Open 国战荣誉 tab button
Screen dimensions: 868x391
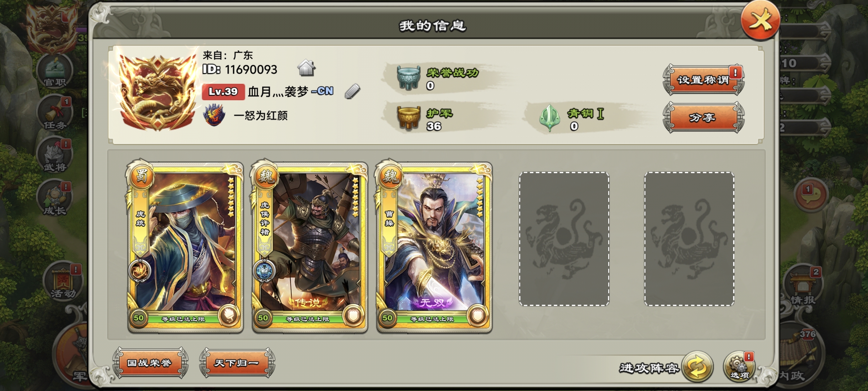(150, 363)
